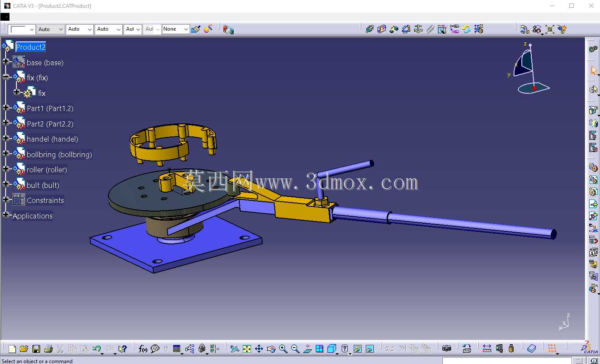Expand the Part1 (Part1.2) node
The height and width of the screenshot is (364, 600).
pos(6,108)
